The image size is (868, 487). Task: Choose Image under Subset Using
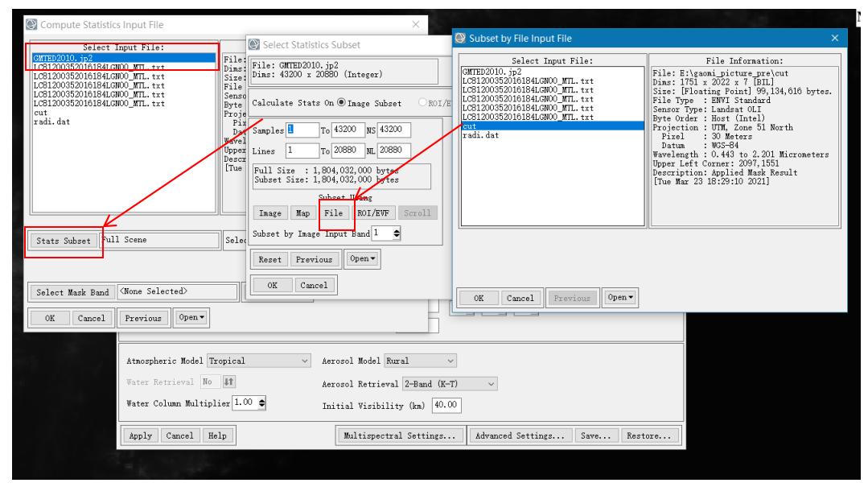pyautogui.click(x=270, y=213)
